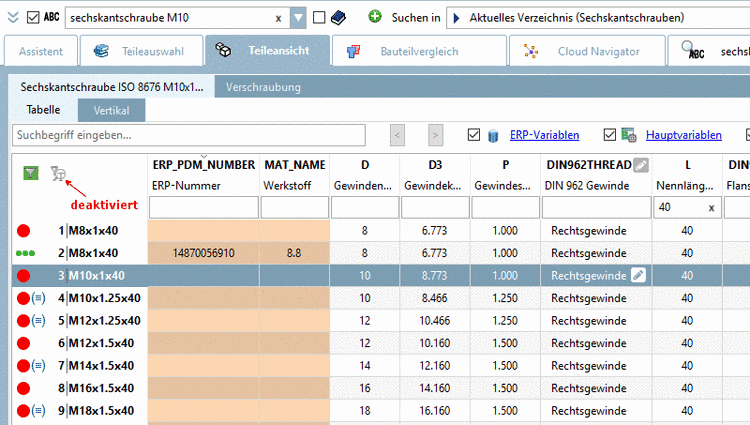Image resolution: width=750 pixels, height=425 pixels.
Task: Click the equals icon in row 4
Action: tap(38, 298)
